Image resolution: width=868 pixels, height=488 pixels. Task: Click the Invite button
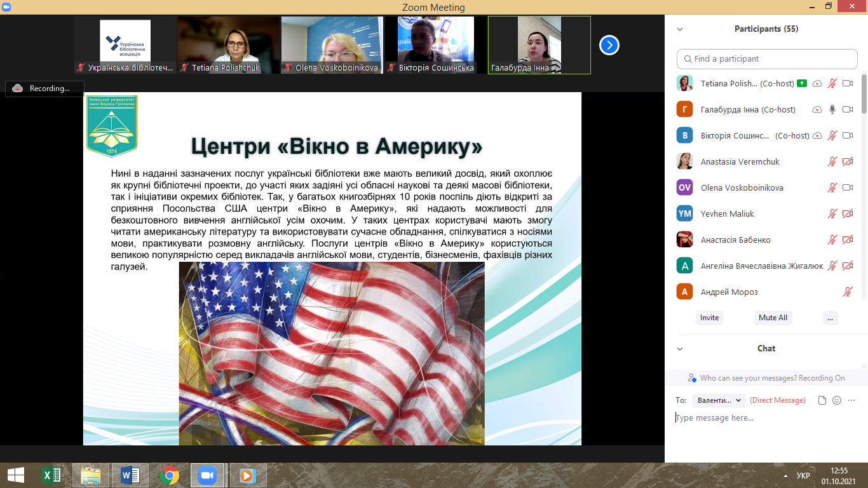pyautogui.click(x=709, y=318)
